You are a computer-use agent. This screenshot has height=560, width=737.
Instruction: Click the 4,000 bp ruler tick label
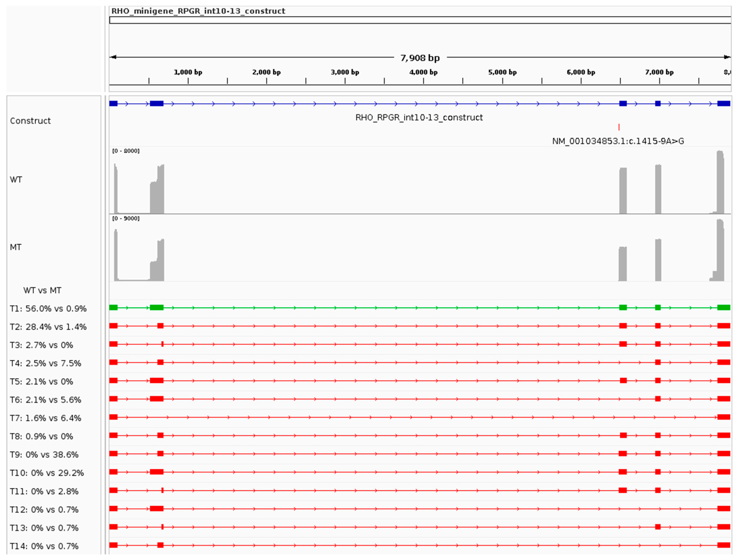tap(423, 72)
